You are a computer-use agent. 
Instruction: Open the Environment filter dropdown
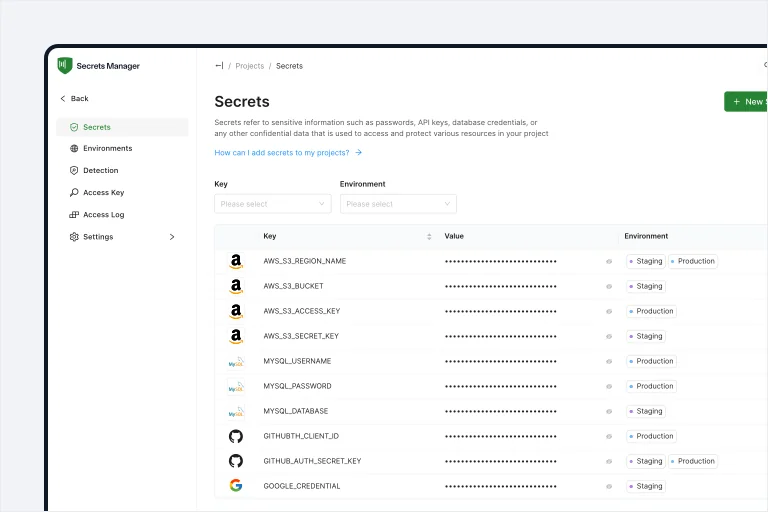[x=398, y=204]
